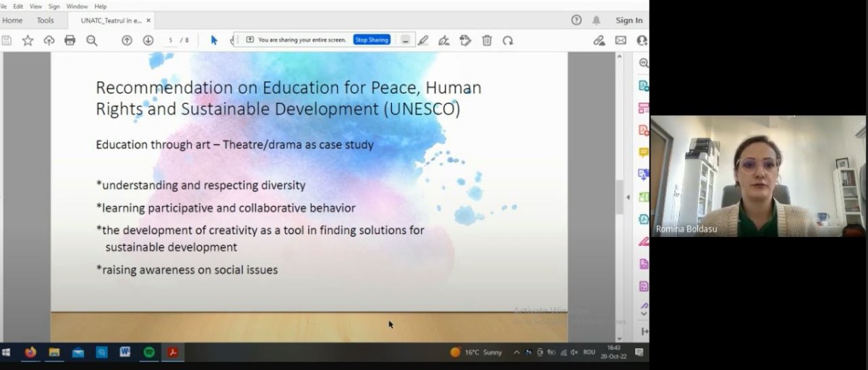
Task: Click the upload to cloud icon
Action: [49, 40]
